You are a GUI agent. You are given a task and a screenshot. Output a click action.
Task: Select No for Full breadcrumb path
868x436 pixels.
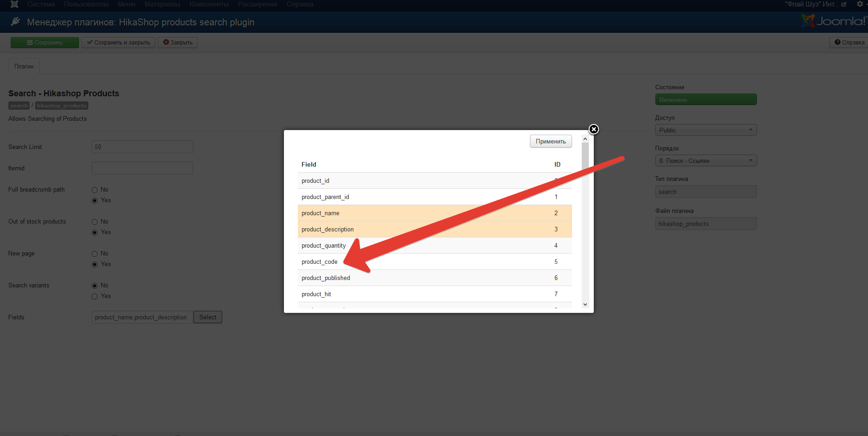tap(94, 190)
